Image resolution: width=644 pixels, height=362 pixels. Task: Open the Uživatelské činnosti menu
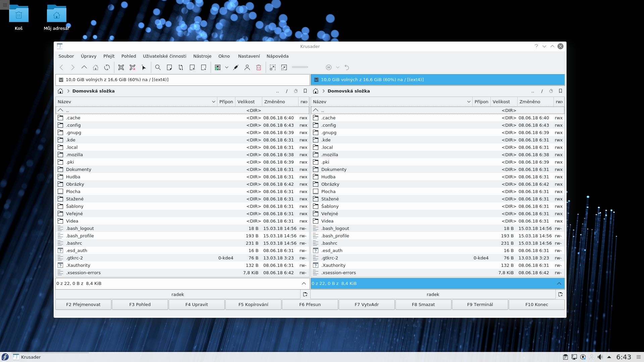point(164,56)
